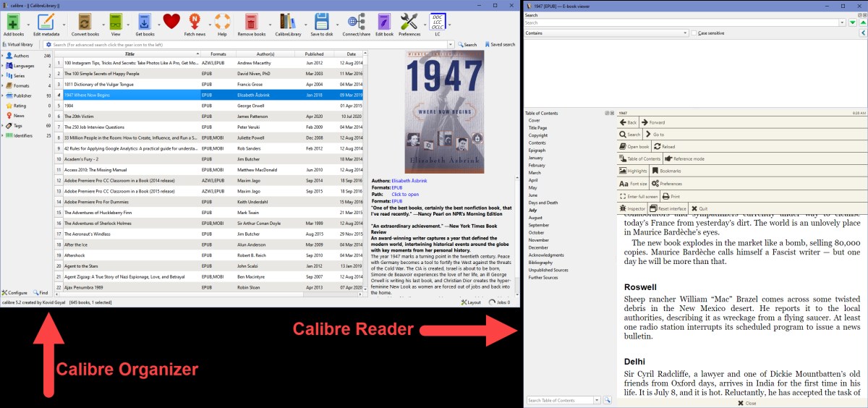This screenshot has width=868, height=408.
Task: Open viewer search history dropdown arrow
Action: pyautogui.click(x=842, y=23)
